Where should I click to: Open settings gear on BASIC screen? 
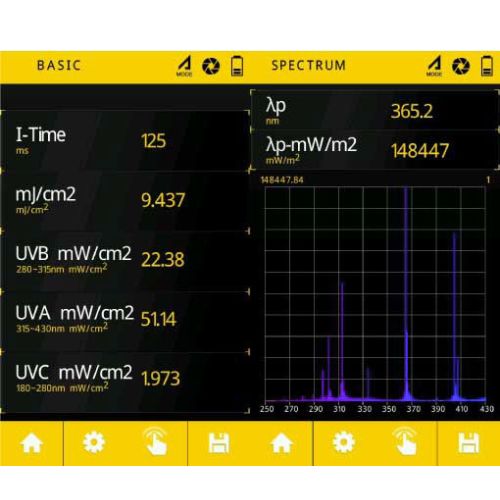point(94,443)
